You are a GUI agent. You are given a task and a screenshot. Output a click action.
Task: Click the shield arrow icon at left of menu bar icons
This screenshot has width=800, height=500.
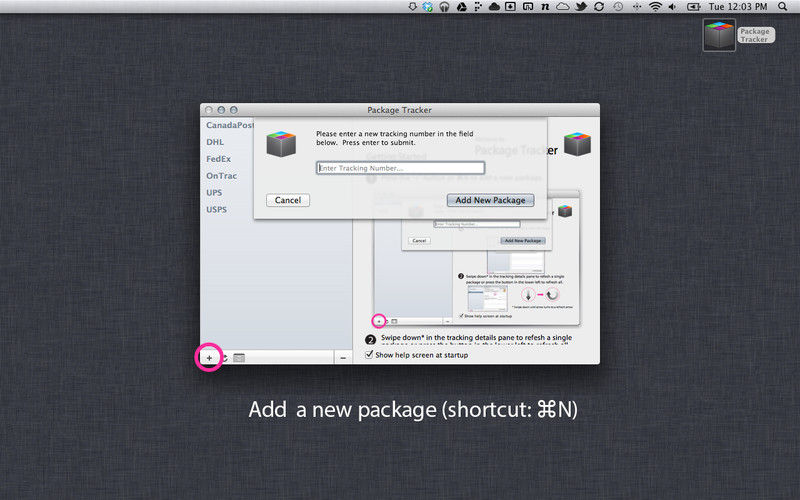[412, 7]
